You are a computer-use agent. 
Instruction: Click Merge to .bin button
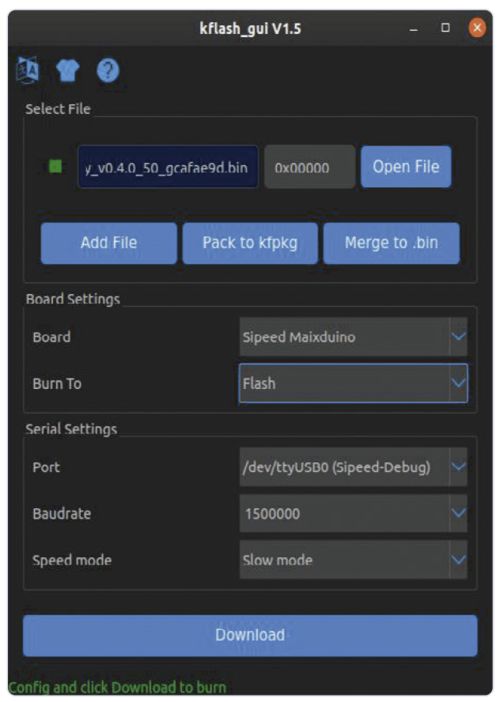click(391, 243)
